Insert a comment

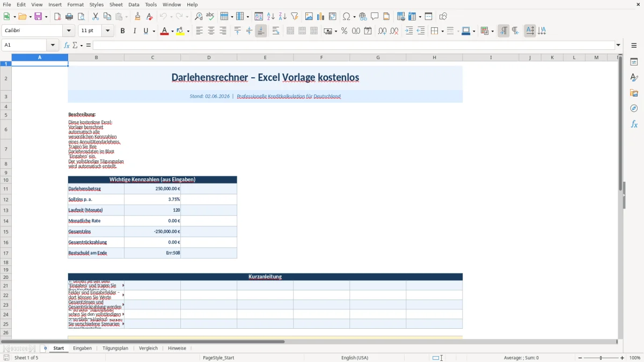375,17
